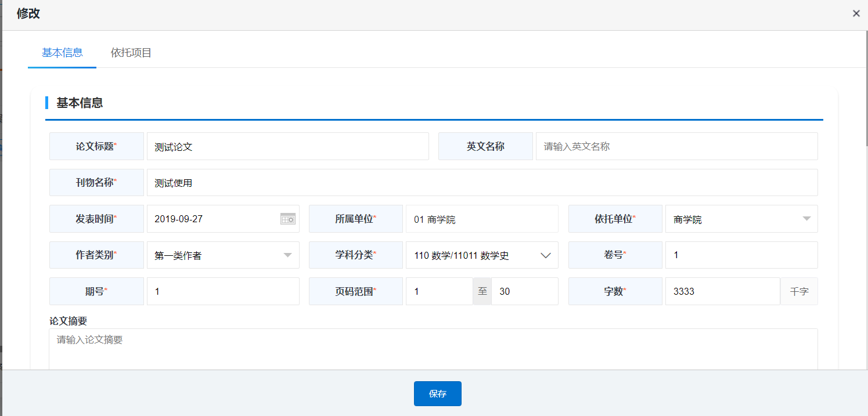
Task: Click the 论文标题 input field
Action: point(287,146)
